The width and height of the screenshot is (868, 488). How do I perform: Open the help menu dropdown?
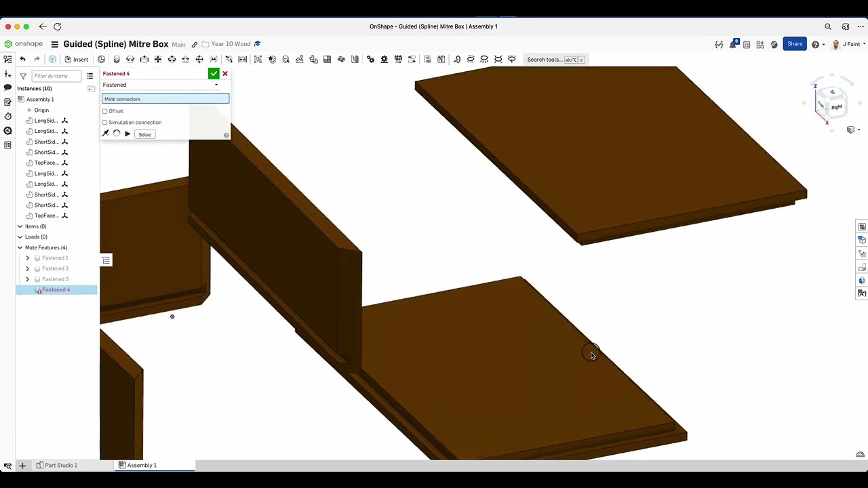tap(818, 45)
